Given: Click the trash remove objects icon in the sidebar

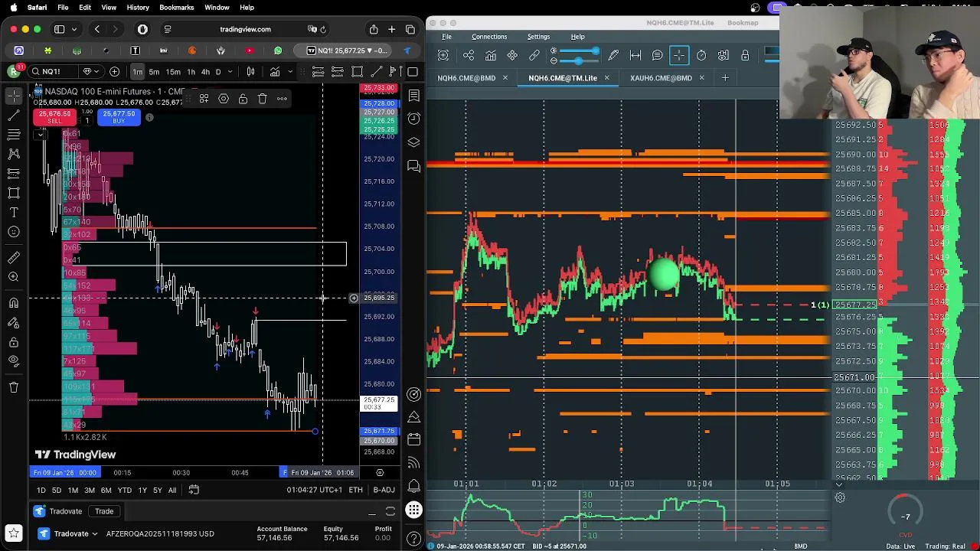Looking at the screenshot, I should coord(14,387).
